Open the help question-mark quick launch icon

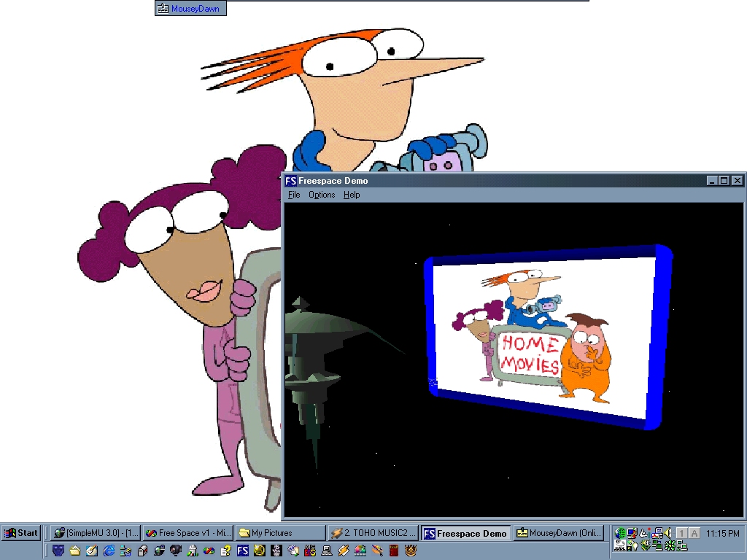pos(226,551)
